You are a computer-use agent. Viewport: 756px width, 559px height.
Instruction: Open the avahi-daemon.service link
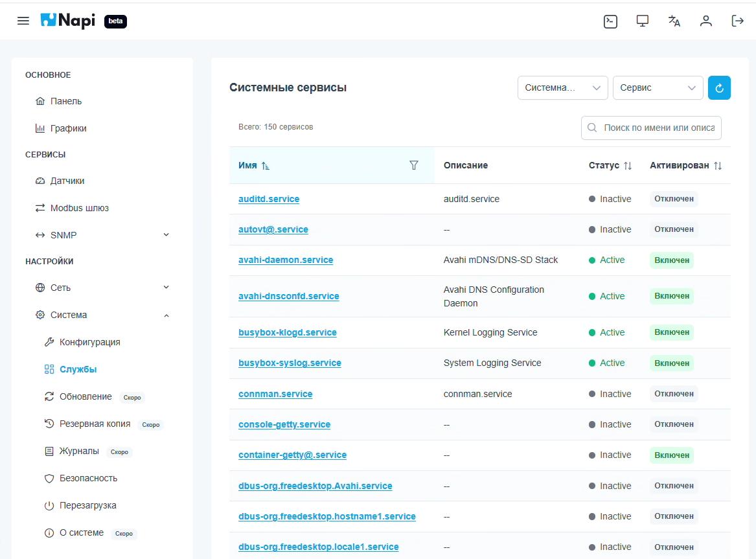(286, 260)
